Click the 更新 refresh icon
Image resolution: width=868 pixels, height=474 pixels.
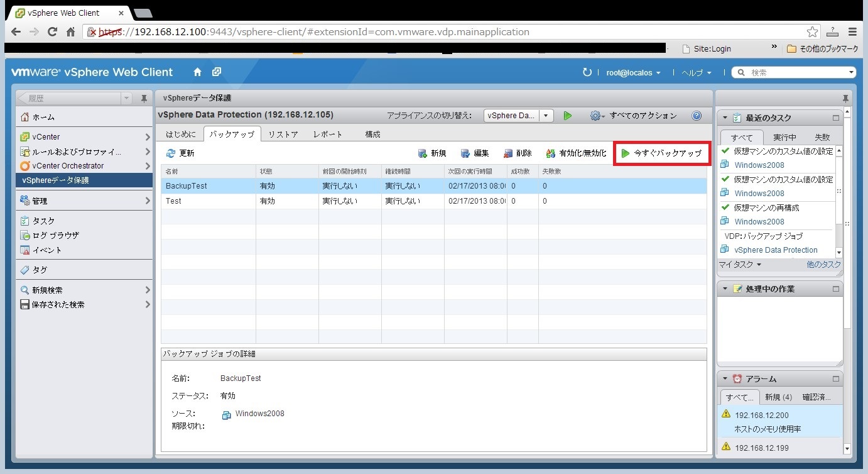click(171, 153)
